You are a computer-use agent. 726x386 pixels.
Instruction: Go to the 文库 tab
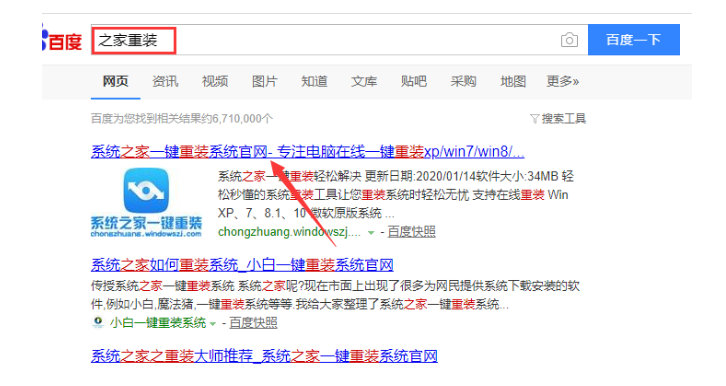(x=364, y=81)
